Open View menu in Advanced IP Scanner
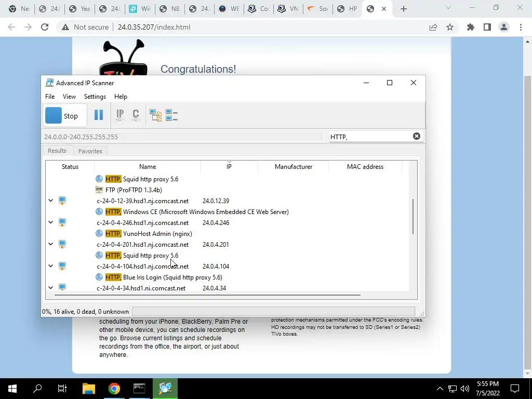The image size is (532, 399). (x=69, y=96)
